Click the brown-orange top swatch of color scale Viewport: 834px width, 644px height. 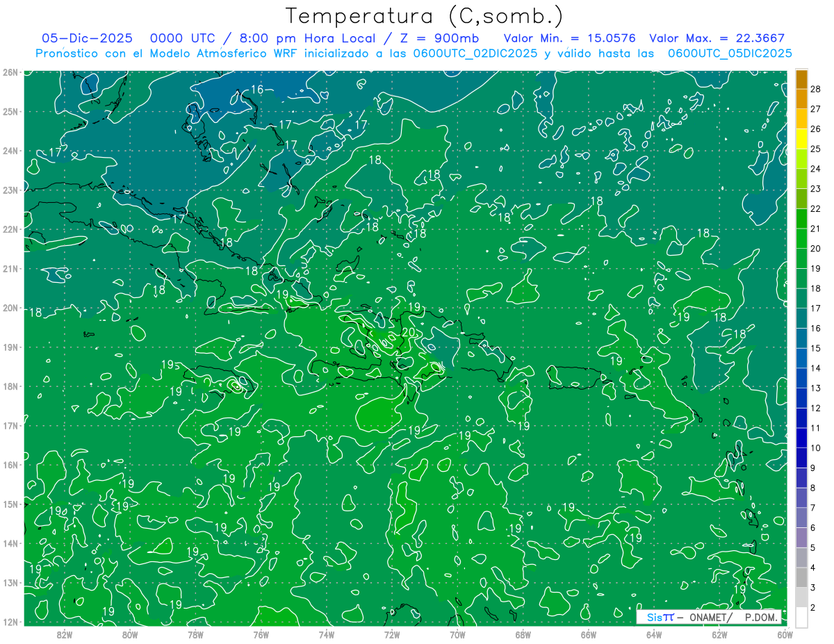pos(801,79)
